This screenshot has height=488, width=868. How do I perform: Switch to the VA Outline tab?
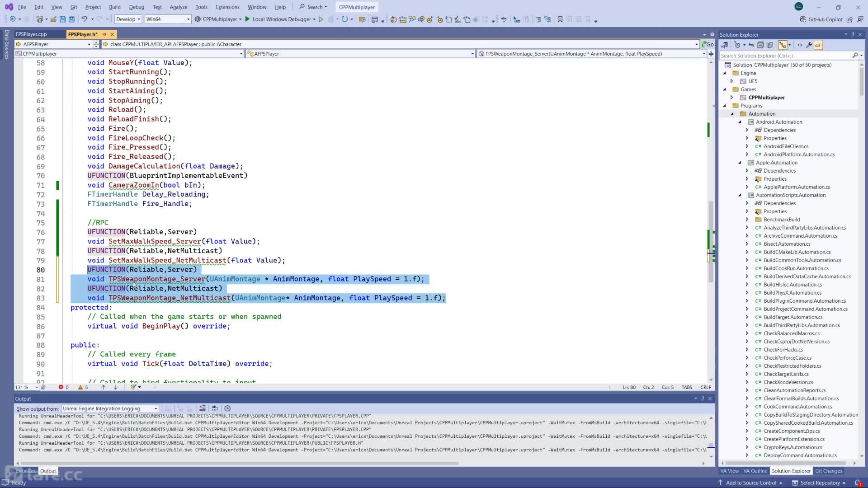[755, 471]
